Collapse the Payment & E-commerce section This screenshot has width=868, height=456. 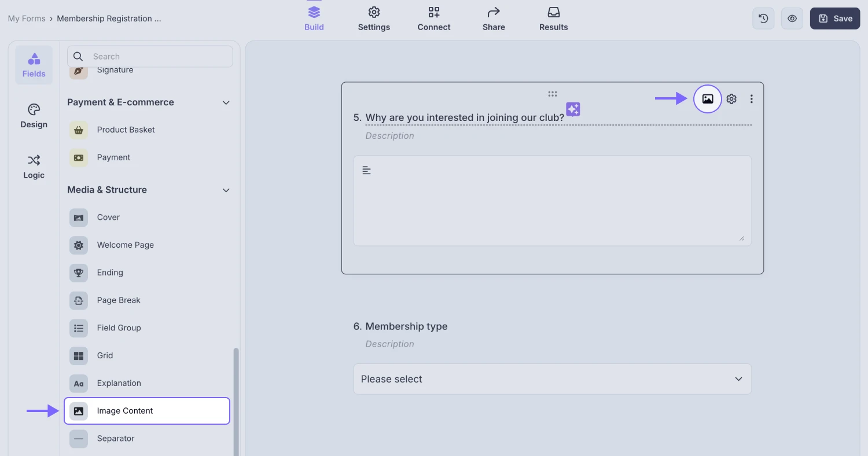226,102
